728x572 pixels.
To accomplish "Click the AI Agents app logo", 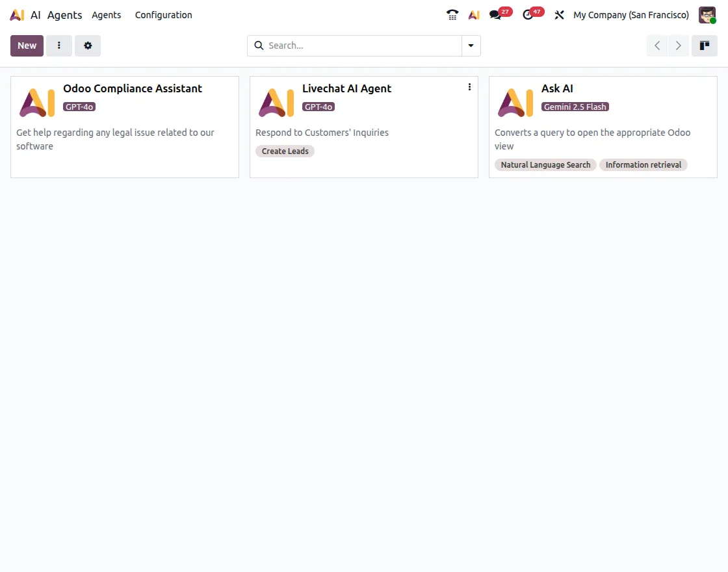I will 16,14.
